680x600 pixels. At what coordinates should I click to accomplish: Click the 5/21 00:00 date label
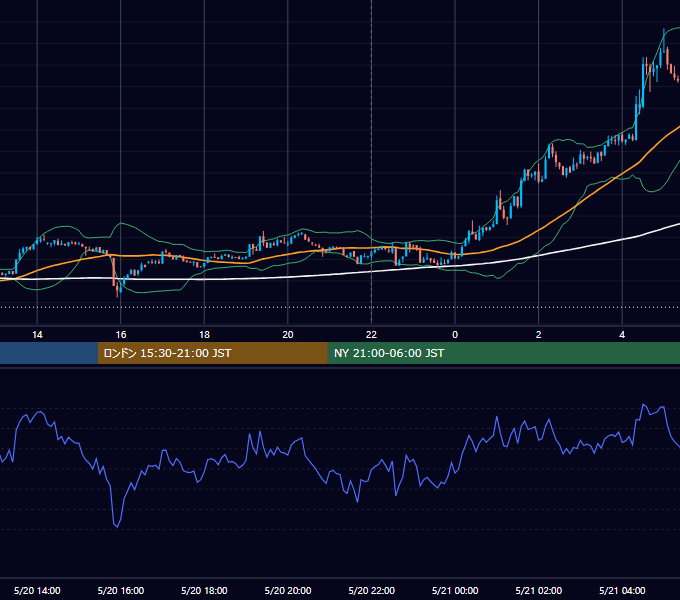point(455,590)
